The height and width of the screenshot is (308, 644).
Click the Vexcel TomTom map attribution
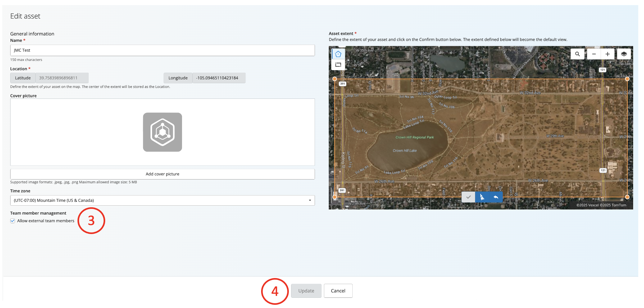[x=601, y=205]
